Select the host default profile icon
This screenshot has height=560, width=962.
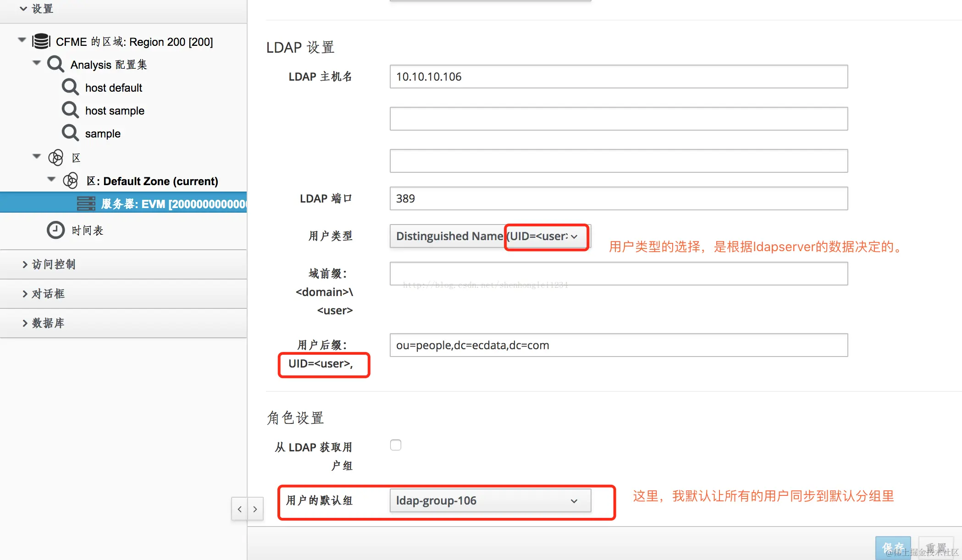[x=70, y=87]
